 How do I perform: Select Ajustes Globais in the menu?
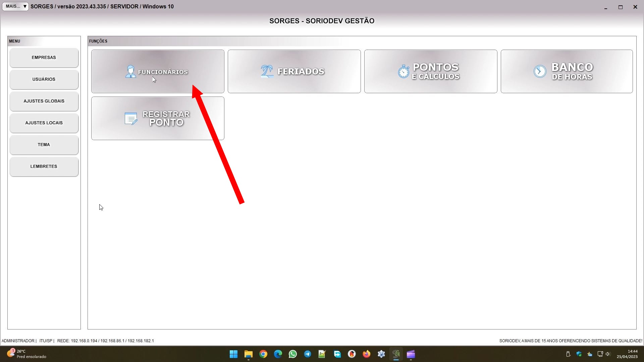(44, 101)
